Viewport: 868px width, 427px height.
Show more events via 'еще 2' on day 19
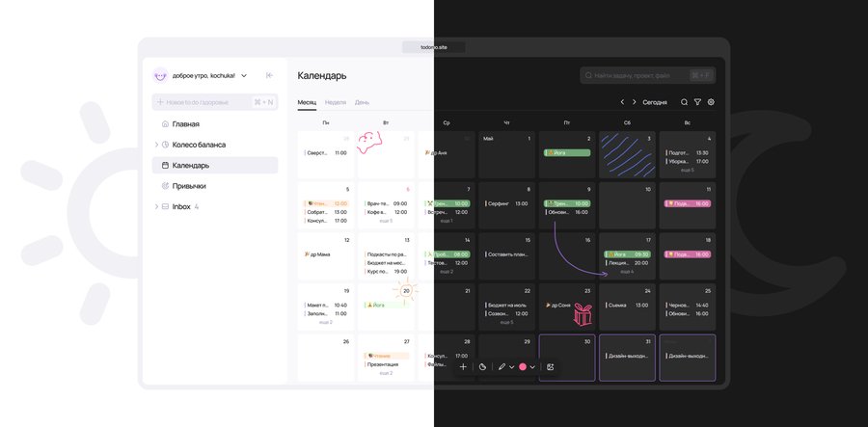tap(326, 322)
